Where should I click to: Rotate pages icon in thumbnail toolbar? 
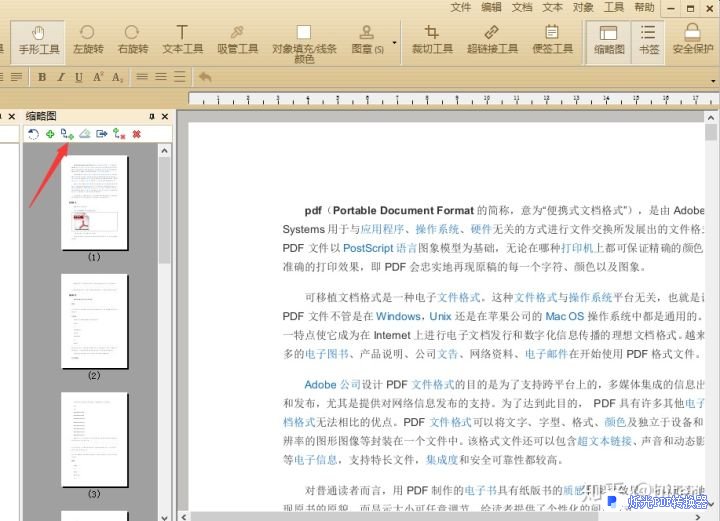point(33,134)
